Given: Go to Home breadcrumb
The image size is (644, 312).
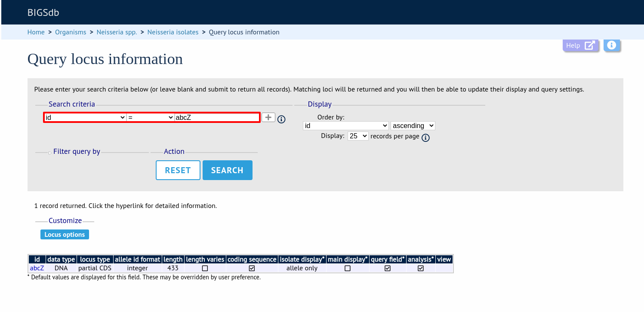Looking at the screenshot, I should coord(36,32).
